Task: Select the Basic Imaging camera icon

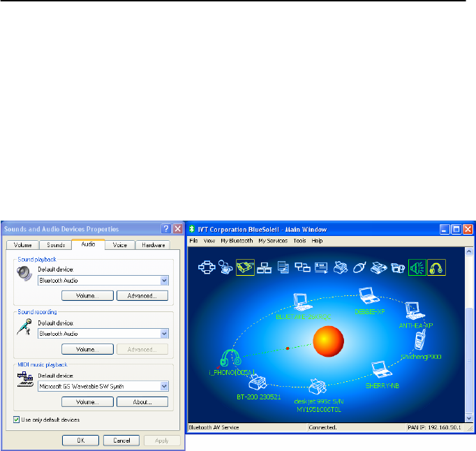Action: click(x=398, y=268)
